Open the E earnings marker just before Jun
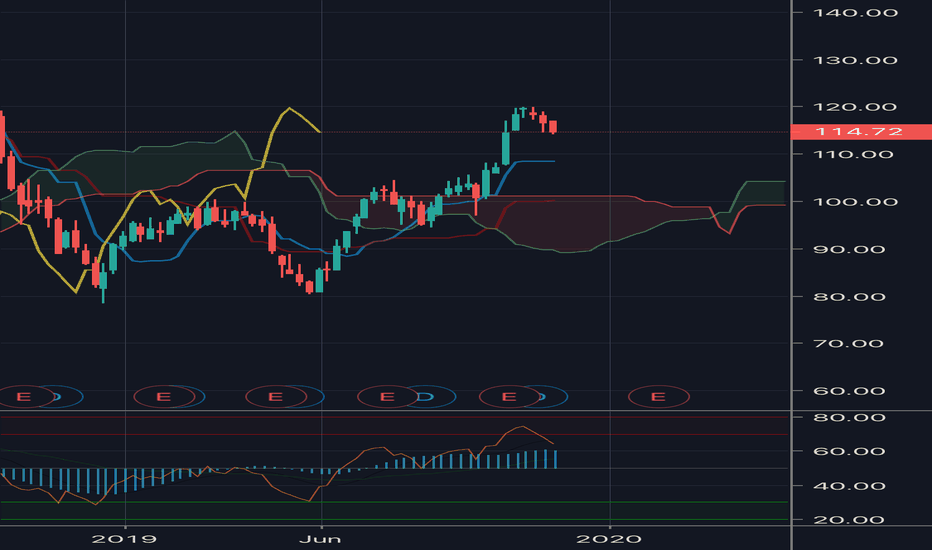Viewport: 932px width, 550px height. (275, 397)
